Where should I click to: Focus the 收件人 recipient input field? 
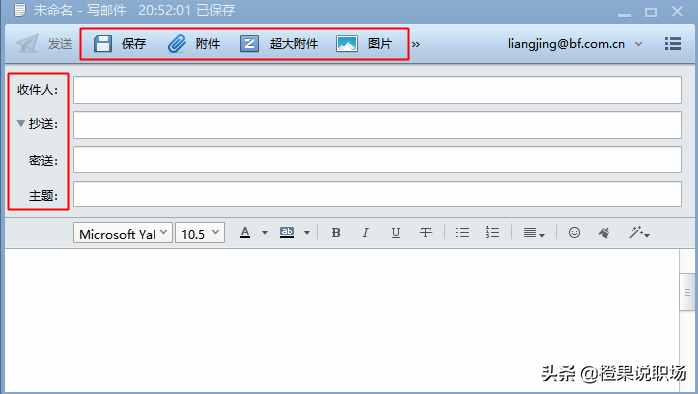click(x=377, y=90)
